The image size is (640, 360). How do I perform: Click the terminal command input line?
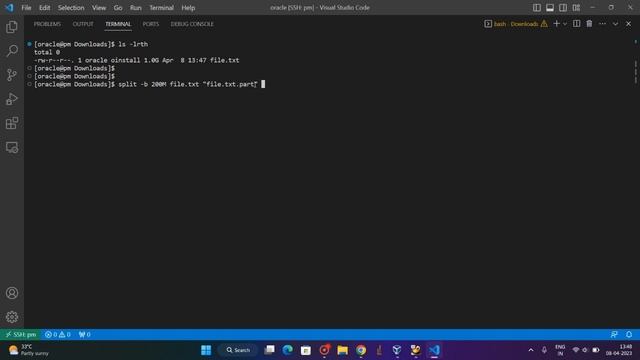coord(149,84)
